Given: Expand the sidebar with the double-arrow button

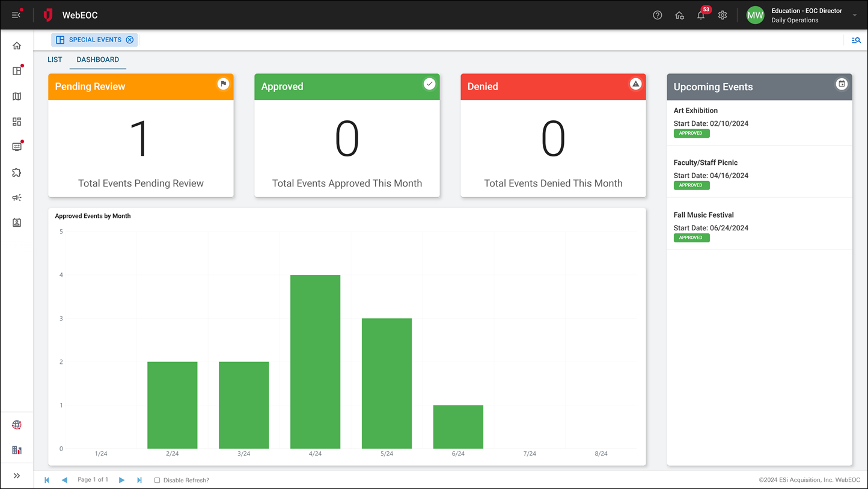Looking at the screenshot, I should [16, 475].
